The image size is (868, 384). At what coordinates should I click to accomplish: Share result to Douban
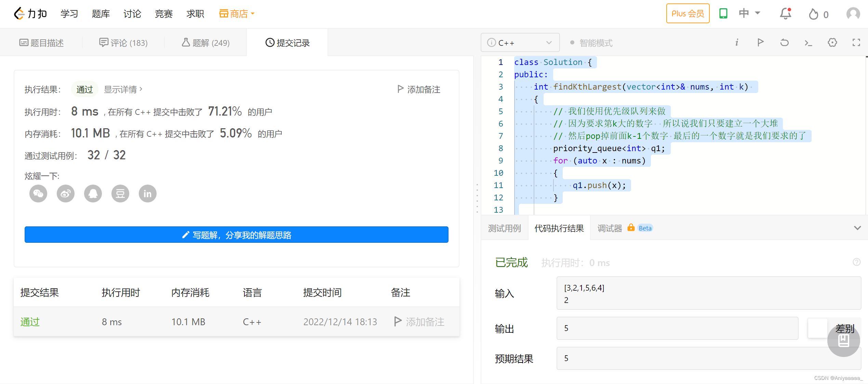pyautogui.click(x=120, y=194)
